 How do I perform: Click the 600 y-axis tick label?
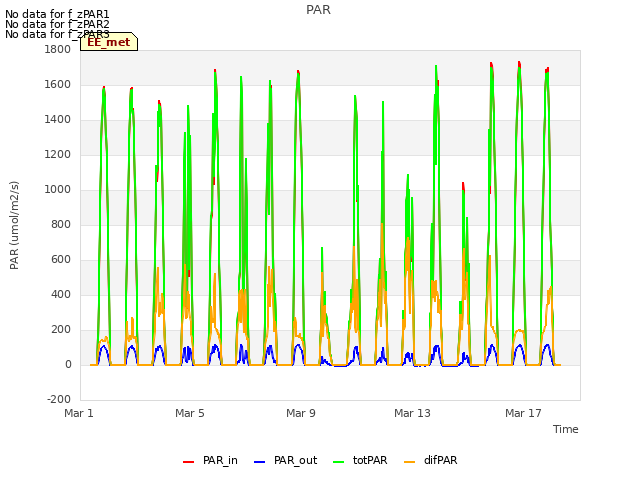point(61,260)
